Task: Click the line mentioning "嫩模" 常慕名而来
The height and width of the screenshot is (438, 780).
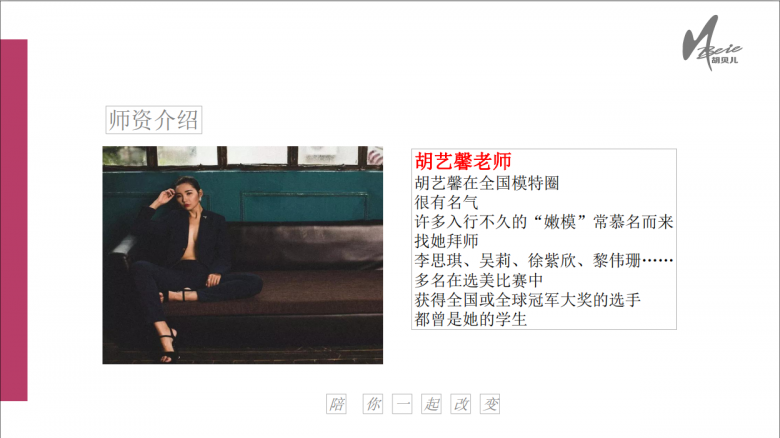Action: 544,221
